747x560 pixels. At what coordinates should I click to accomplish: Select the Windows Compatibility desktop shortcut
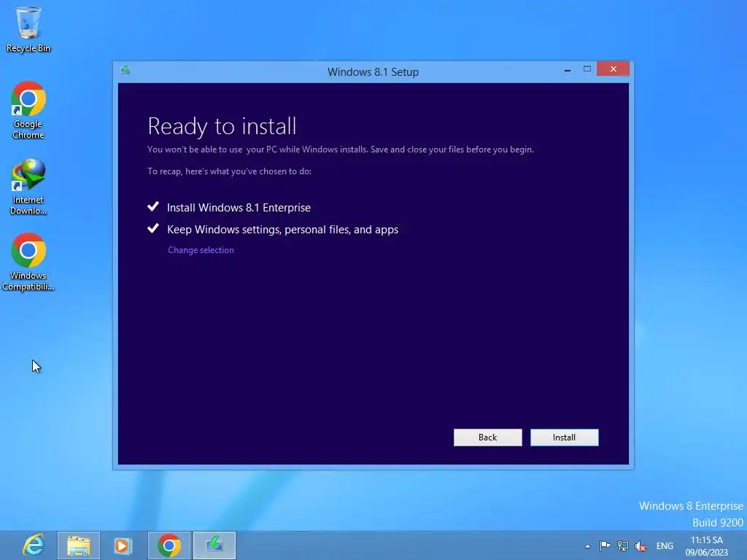point(28,262)
